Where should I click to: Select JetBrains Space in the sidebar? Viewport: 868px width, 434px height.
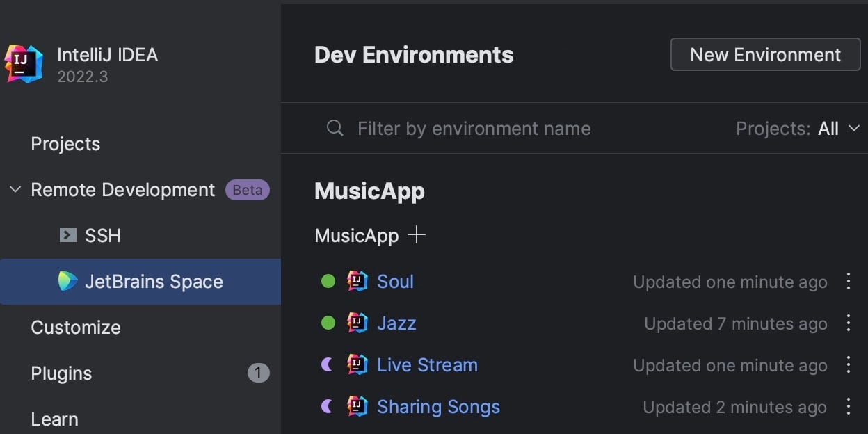tap(140, 282)
